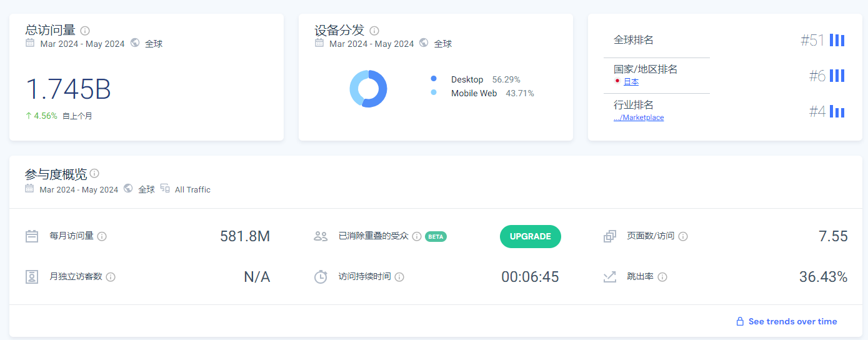The width and height of the screenshot is (868, 340).
Task: Click the All Traffic devices icon
Action: [x=165, y=189]
